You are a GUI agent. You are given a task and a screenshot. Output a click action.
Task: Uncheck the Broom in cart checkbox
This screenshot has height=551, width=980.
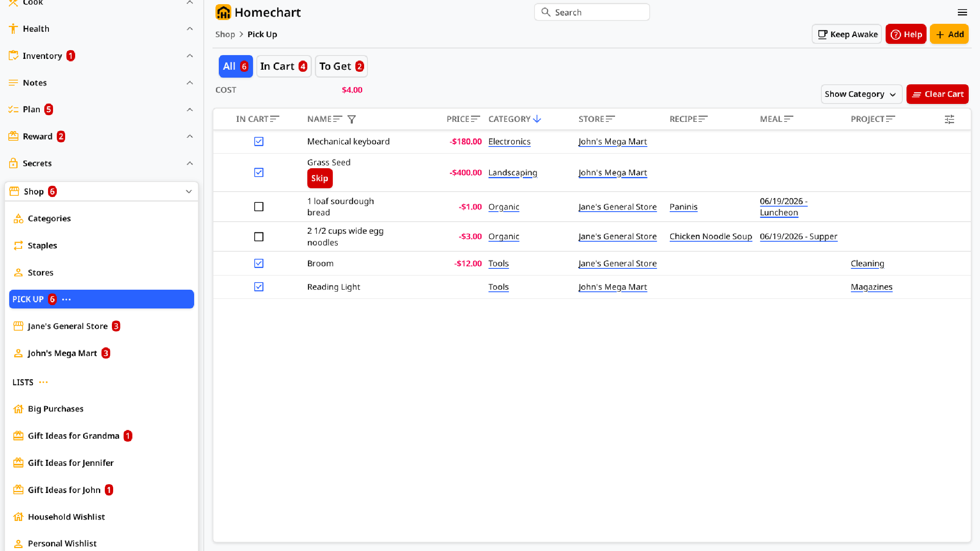[259, 263]
